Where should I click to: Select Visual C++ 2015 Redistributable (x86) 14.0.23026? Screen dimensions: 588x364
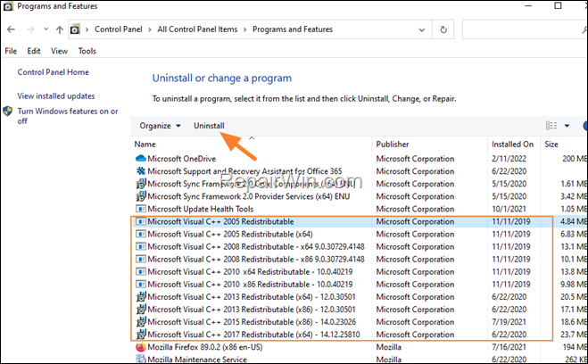252,322
